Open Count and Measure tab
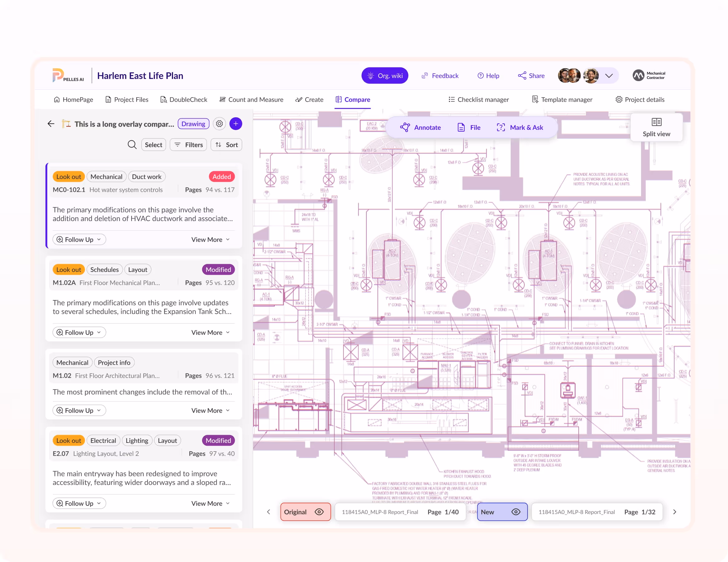 251,99
